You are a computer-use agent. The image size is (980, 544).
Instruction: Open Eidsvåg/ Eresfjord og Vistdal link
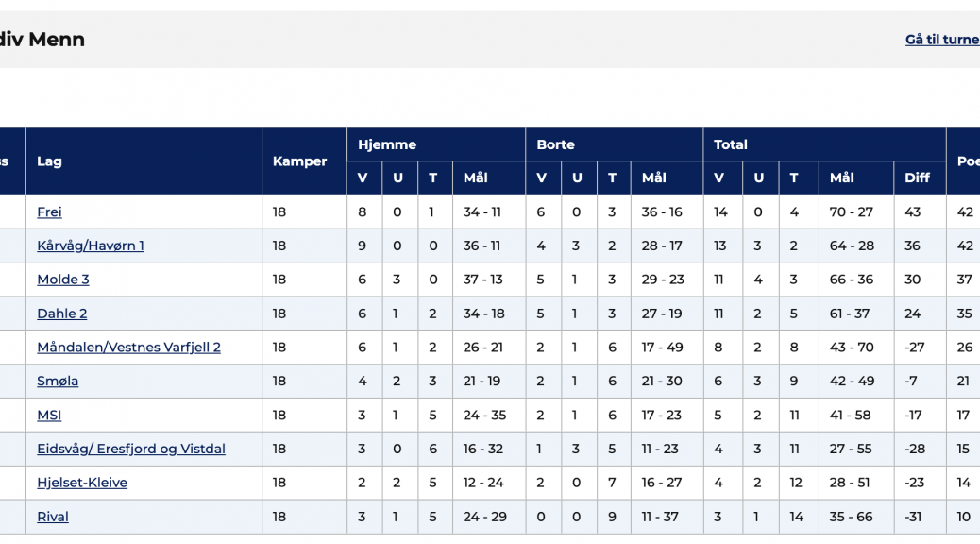pos(131,450)
